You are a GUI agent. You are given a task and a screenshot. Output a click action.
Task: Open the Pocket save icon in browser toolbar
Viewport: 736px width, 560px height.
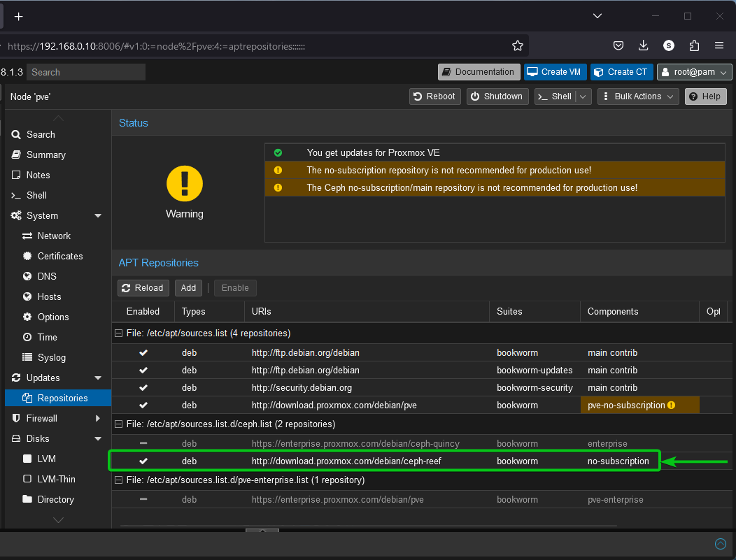pyautogui.click(x=618, y=45)
